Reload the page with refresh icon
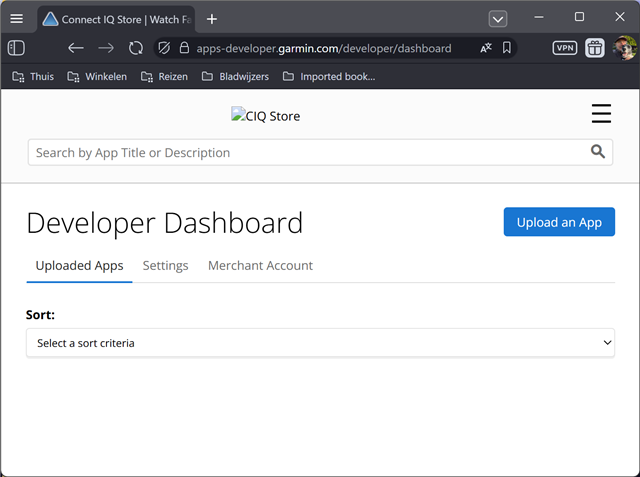Viewport: 640px width, 477px height. [x=136, y=47]
